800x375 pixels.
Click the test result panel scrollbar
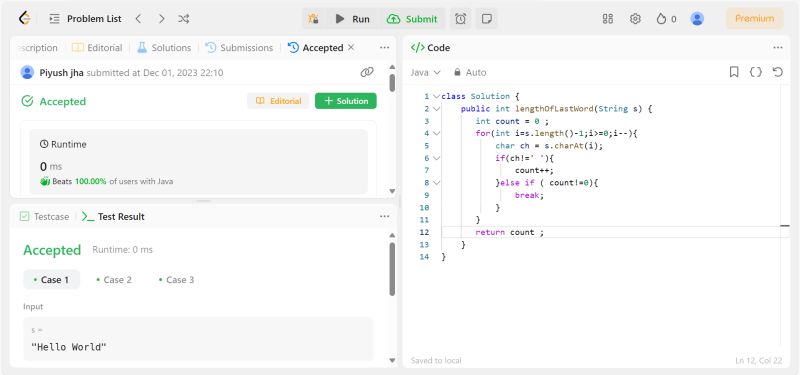[x=392, y=269]
